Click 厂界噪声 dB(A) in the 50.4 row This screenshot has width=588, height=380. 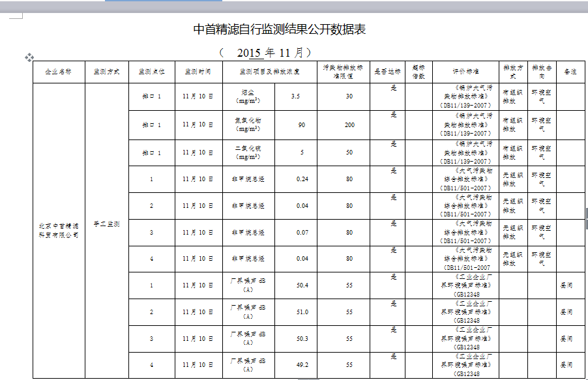[248, 285]
